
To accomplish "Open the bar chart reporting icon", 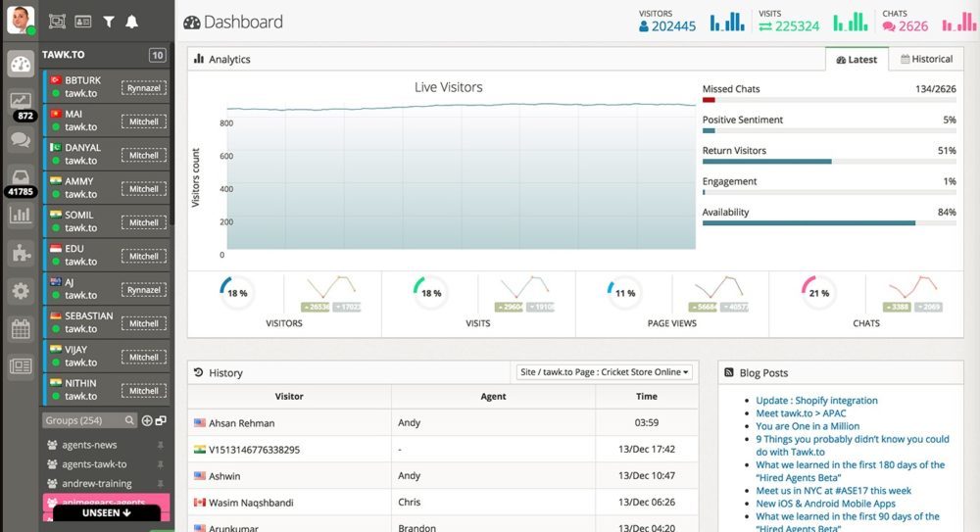I will 21,215.
